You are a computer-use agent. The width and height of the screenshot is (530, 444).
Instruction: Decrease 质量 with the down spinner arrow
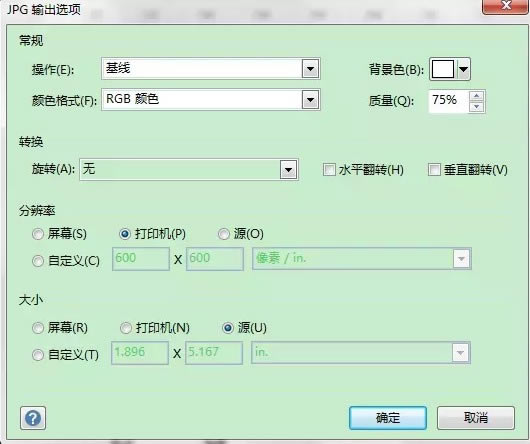coord(477,107)
